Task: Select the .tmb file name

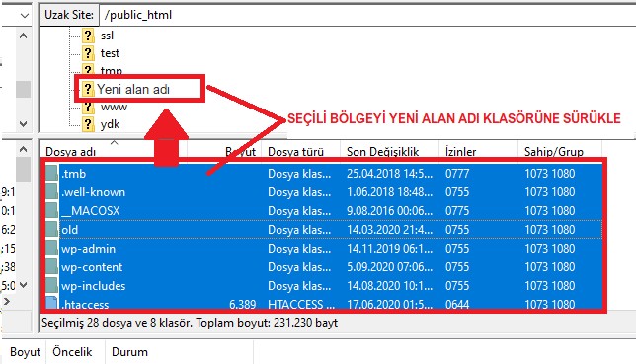Action: pyautogui.click(x=73, y=174)
